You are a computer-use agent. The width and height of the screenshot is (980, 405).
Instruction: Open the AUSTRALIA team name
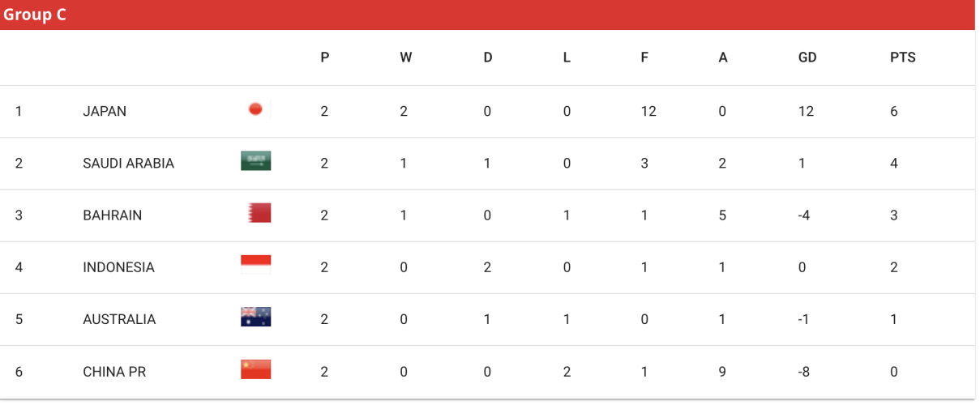[119, 319]
